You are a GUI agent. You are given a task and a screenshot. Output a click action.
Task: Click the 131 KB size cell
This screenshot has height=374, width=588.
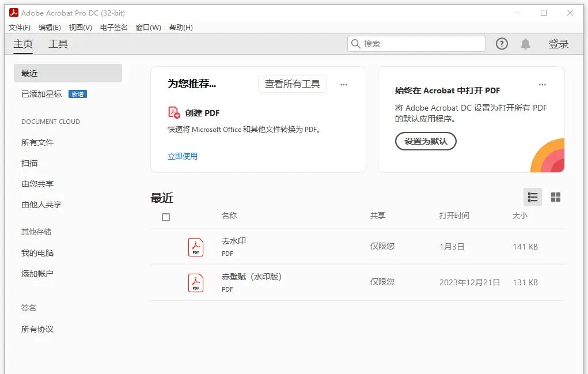525,282
